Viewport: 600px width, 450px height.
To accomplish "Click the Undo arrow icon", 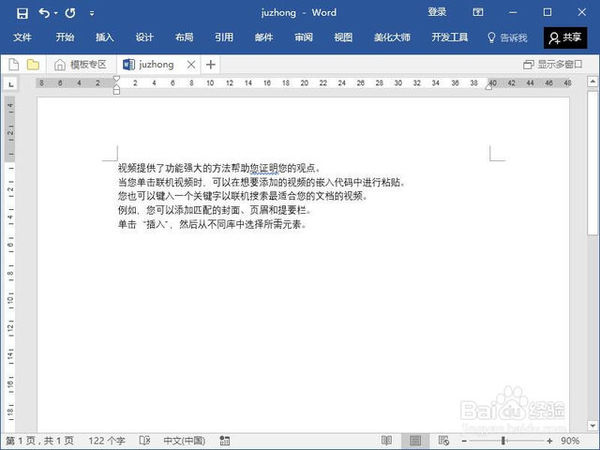I will point(44,13).
